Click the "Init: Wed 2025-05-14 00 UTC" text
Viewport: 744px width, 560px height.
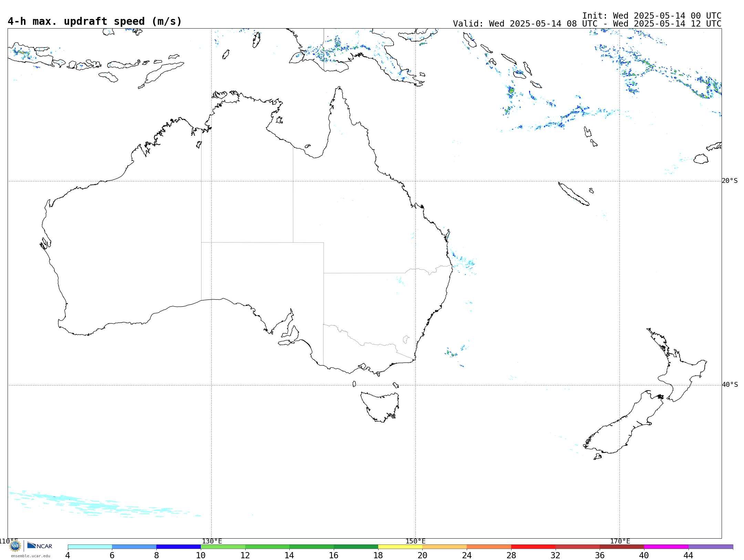[652, 16]
